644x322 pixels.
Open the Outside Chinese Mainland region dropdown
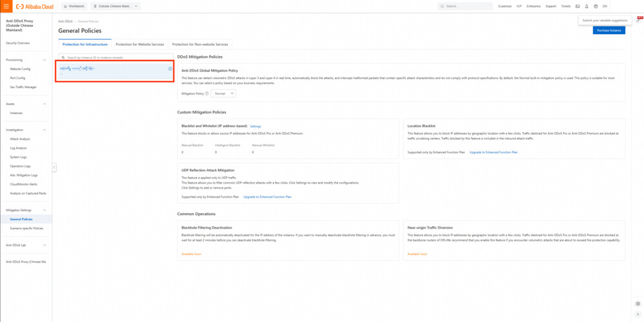(x=115, y=6)
